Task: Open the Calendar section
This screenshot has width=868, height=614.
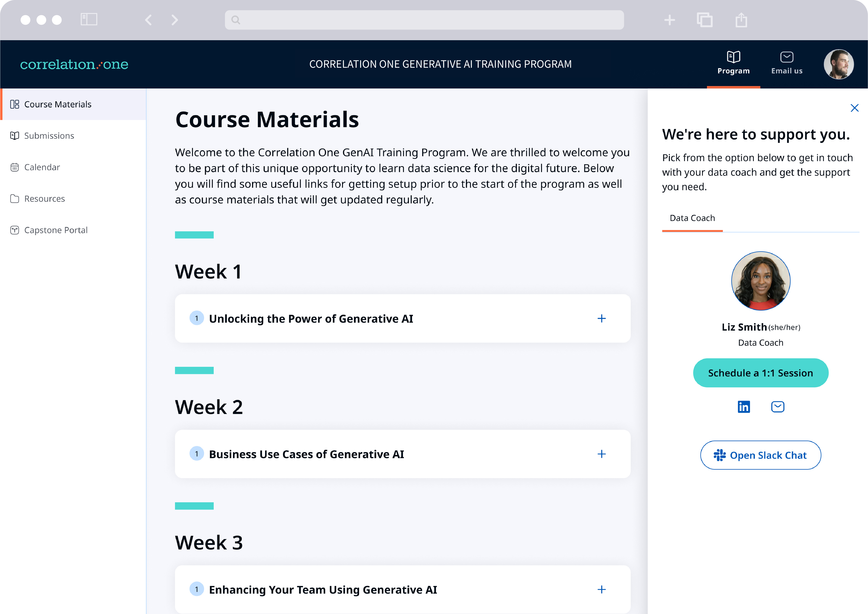Action: (x=42, y=167)
